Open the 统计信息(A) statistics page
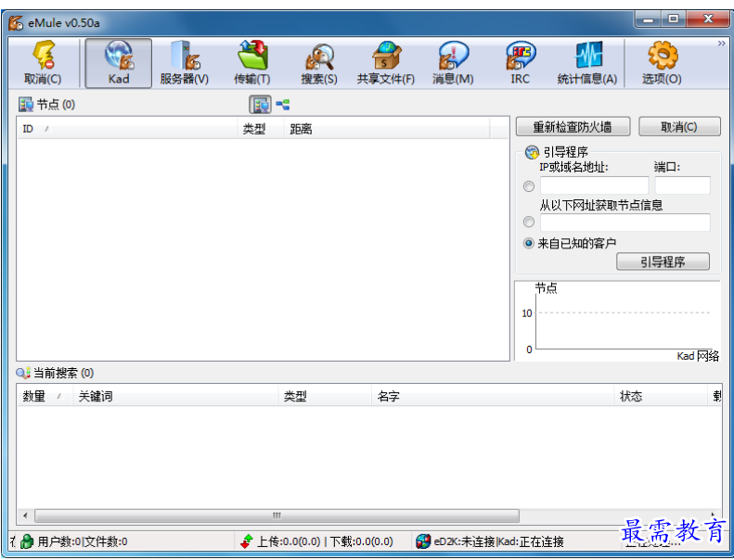734x560 pixels. pyautogui.click(x=587, y=63)
